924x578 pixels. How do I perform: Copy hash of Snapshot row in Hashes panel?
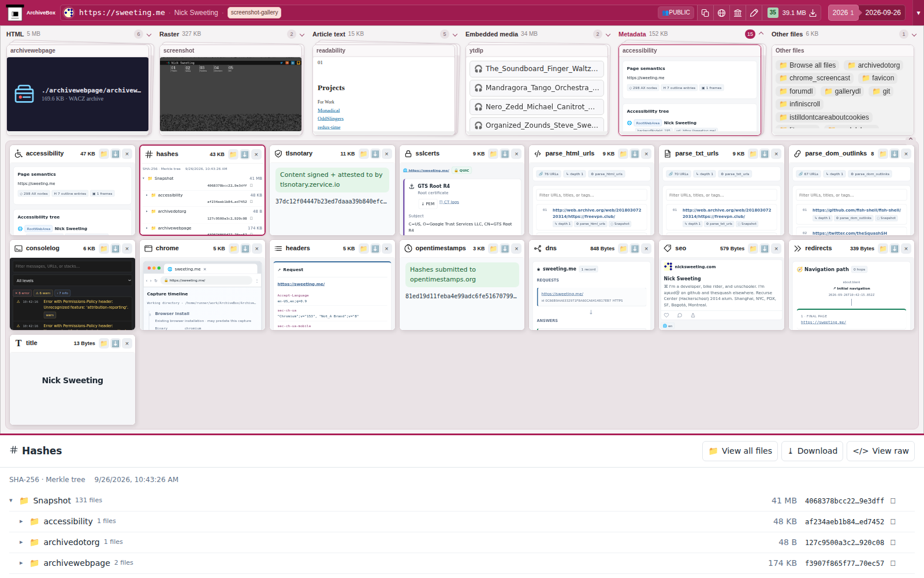coord(893,501)
